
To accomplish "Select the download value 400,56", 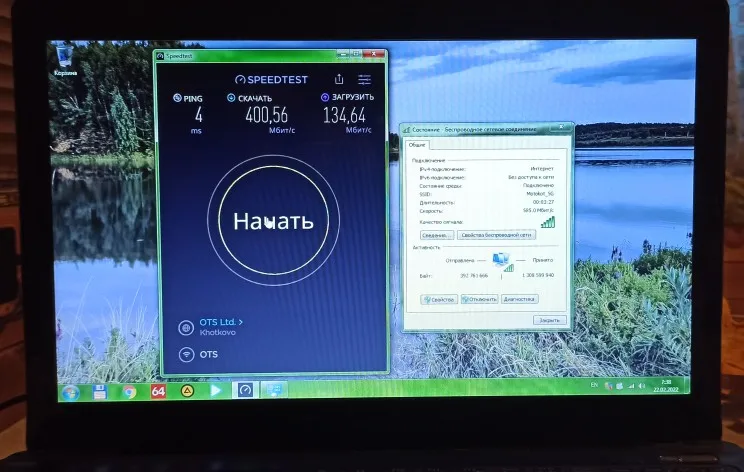I will click(x=267, y=115).
